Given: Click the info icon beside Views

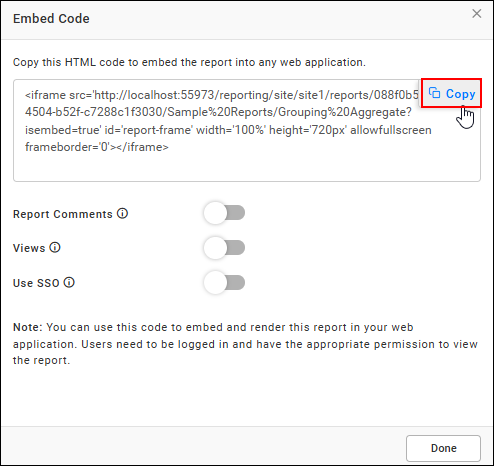Looking at the screenshot, I should click(x=55, y=247).
